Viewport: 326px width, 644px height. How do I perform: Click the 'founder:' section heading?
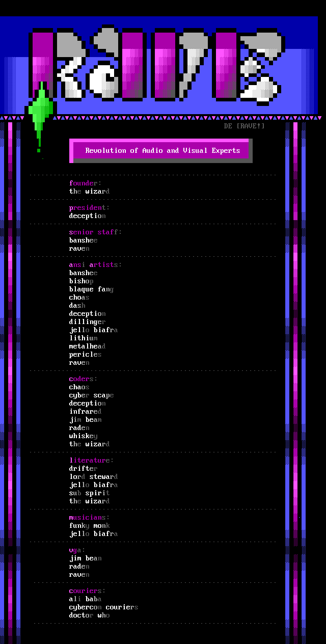[x=85, y=183]
